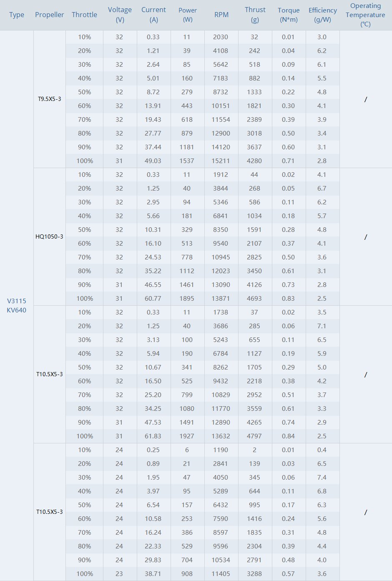
Task: Select the Current (A) column header
Action: point(153,15)
